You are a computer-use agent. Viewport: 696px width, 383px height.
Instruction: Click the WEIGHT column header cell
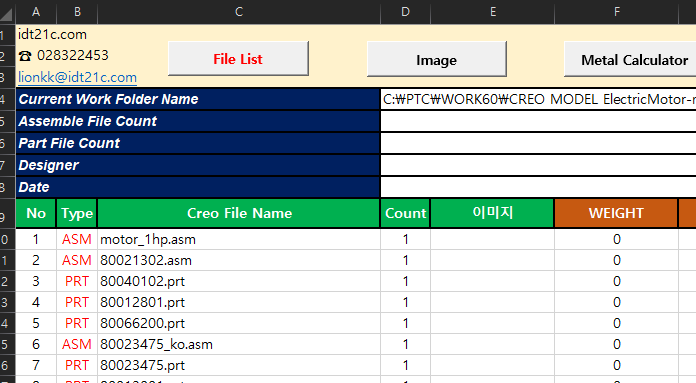click(616, 213)
